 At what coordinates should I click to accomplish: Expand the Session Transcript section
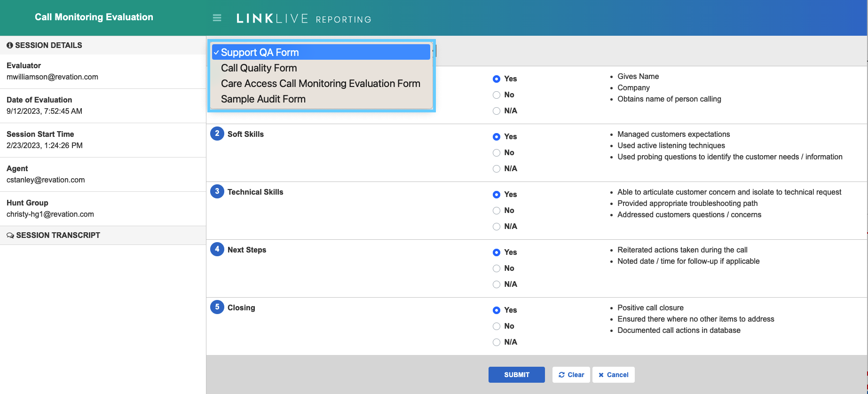(x=58, y=236)
